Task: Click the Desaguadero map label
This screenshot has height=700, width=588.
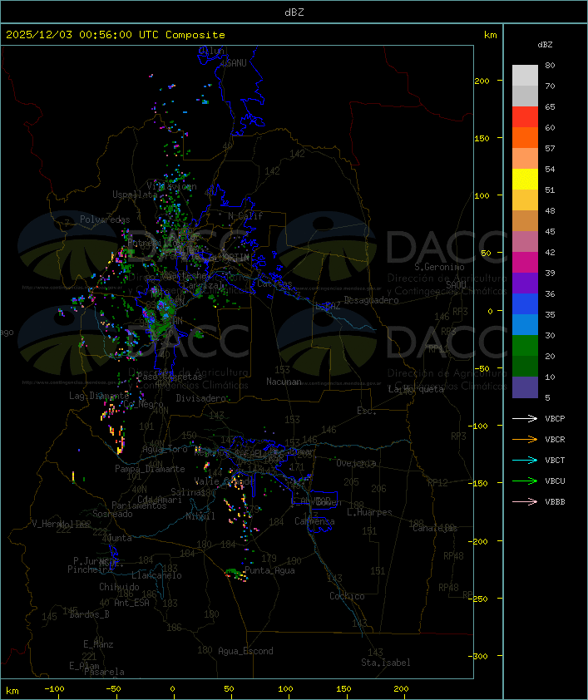Action: click(371, 300)
